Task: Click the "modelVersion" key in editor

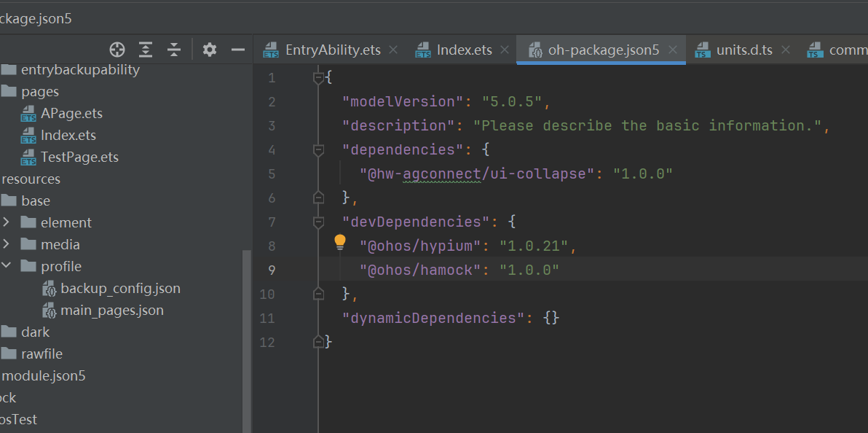Action: pos(403,101)
